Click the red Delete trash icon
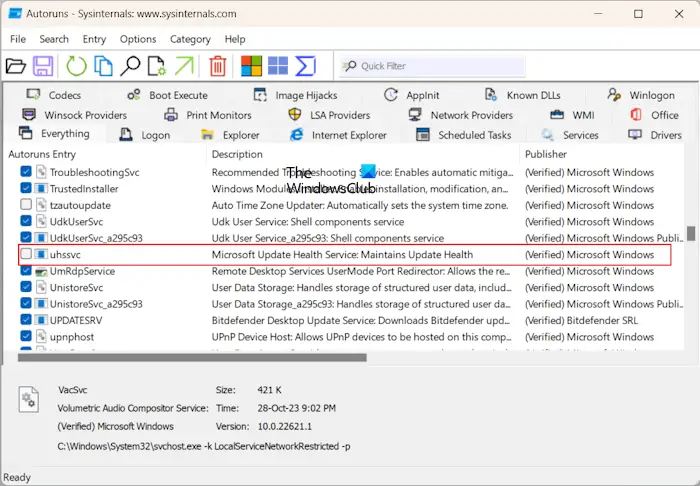The image size is (700, 486). pyautogui.click(x=218, y=66)
